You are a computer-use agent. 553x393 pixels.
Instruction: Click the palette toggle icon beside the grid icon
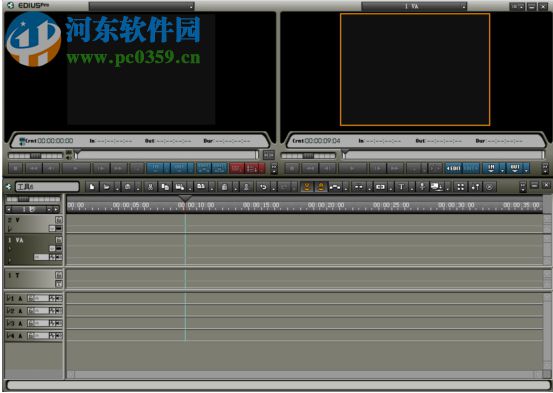(475, 187)
